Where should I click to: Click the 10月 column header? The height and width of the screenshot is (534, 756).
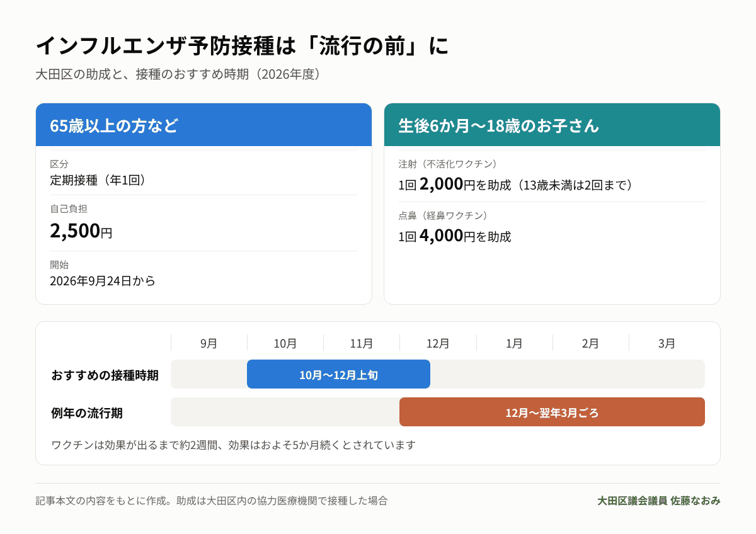click(x=285, y=343)
